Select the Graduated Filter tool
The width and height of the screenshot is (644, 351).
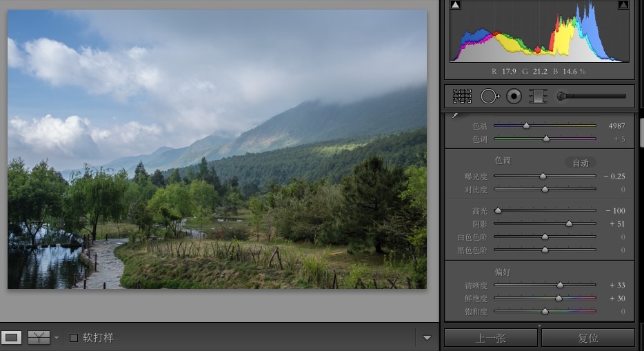click(x=538, y=97)
